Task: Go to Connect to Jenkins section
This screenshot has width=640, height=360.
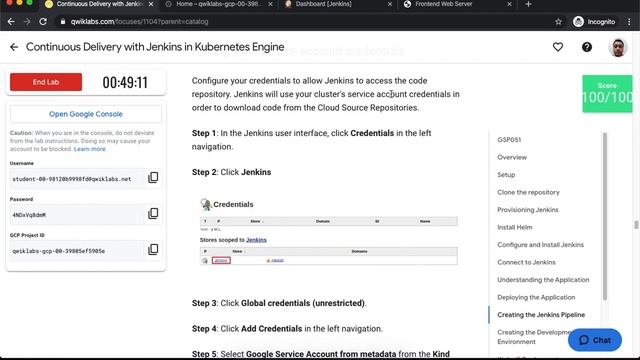Action: 526,262
